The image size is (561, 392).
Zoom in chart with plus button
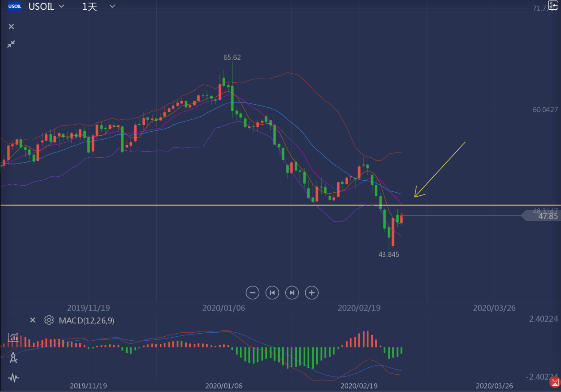pos(312,293)
